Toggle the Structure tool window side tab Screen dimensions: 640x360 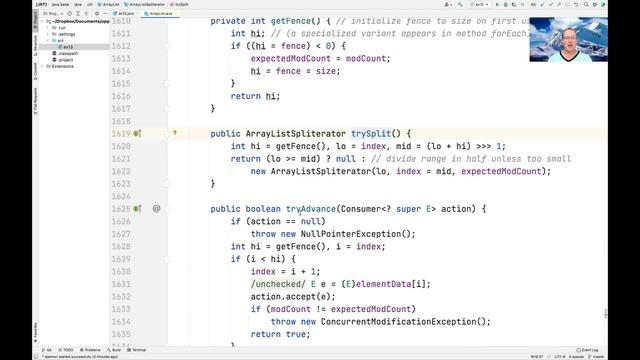pos(36,46)
